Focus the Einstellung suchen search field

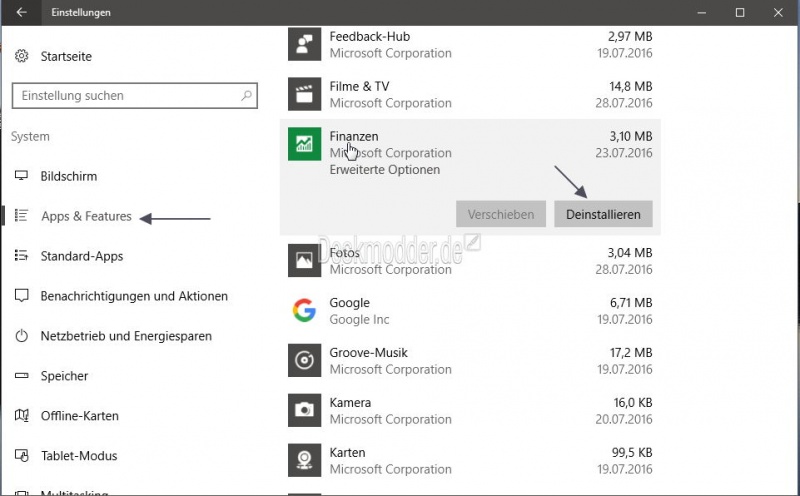[x=135, y=95]
